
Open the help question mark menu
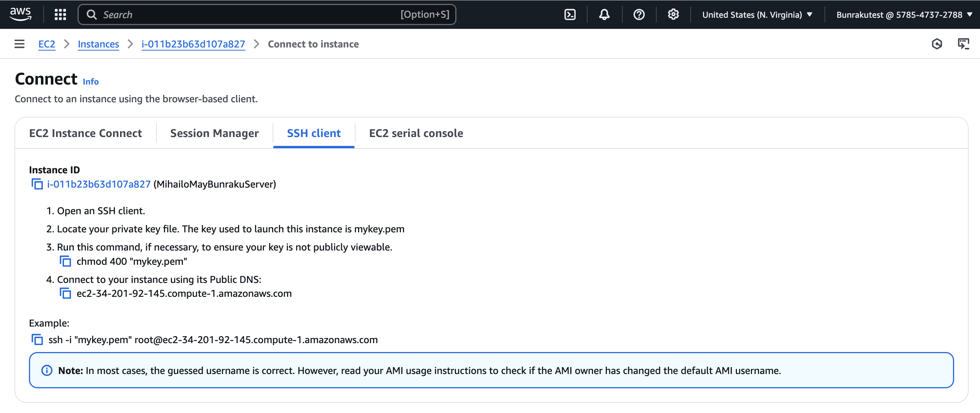coord(639,15)
